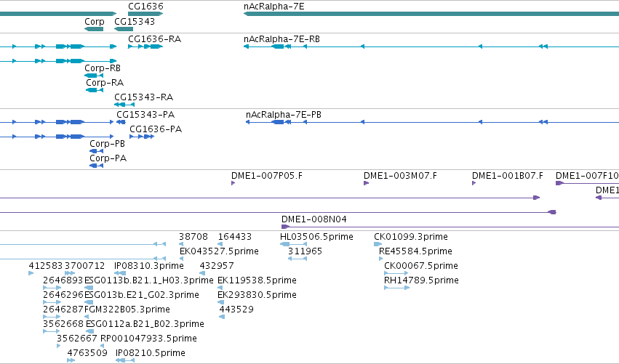Click the FGM322B05.3prime EST label
This screenshot has height=364, width=619.
click(x=127, y=310)
